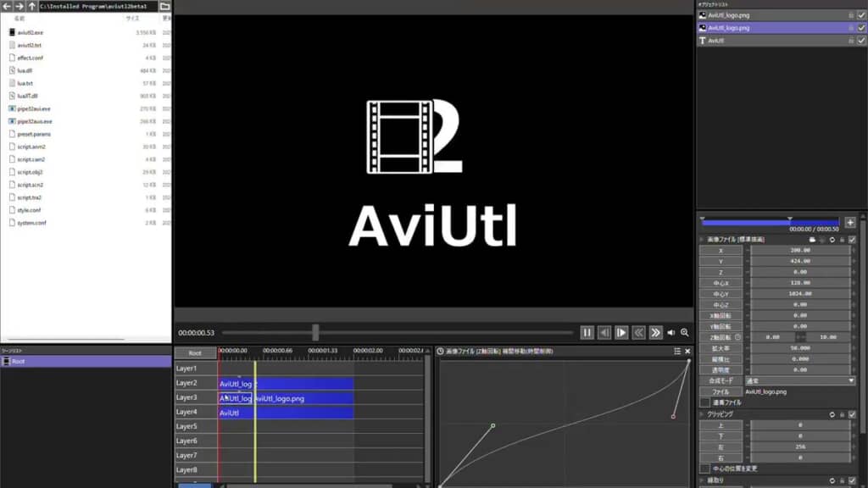Add an effect with the plus button

tap(851, 223)
